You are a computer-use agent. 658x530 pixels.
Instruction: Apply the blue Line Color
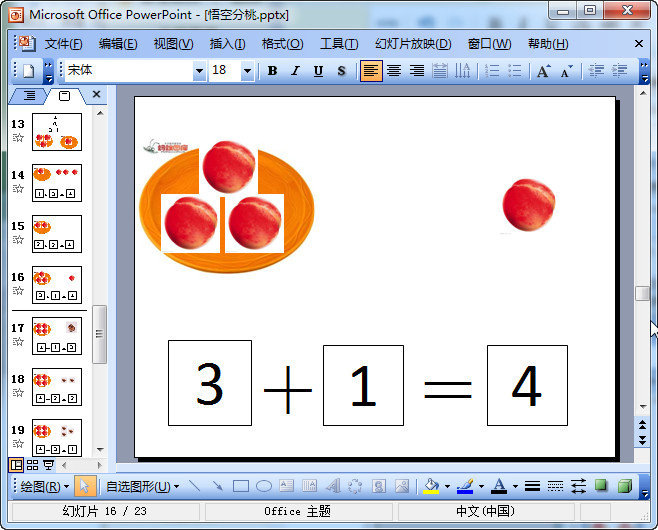point(465,486)
